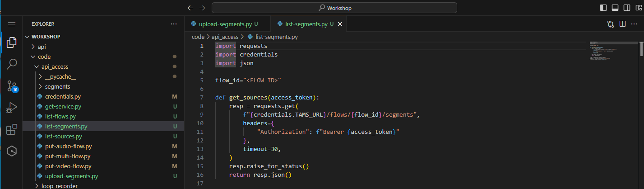
Task: Click the flow_id="<FLOW ID>" line
Action: coord(248,80)
